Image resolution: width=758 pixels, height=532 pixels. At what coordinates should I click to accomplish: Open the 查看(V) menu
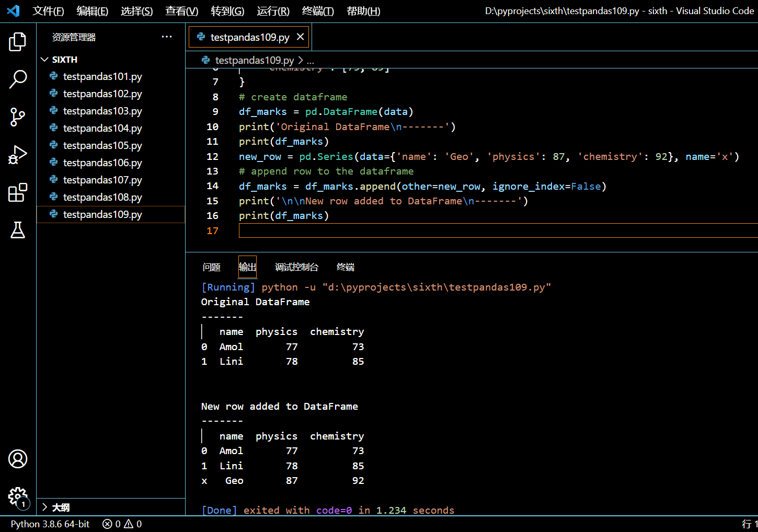182,11
